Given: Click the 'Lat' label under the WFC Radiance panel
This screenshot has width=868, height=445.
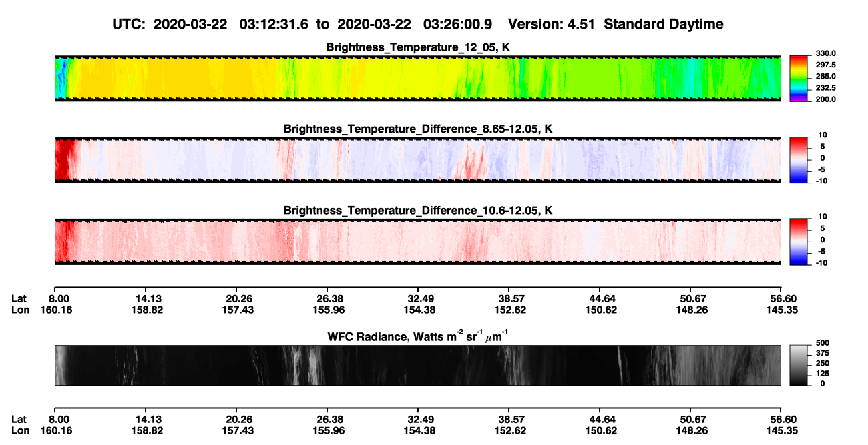Looking at the screenshot, I should click(19, 420).
